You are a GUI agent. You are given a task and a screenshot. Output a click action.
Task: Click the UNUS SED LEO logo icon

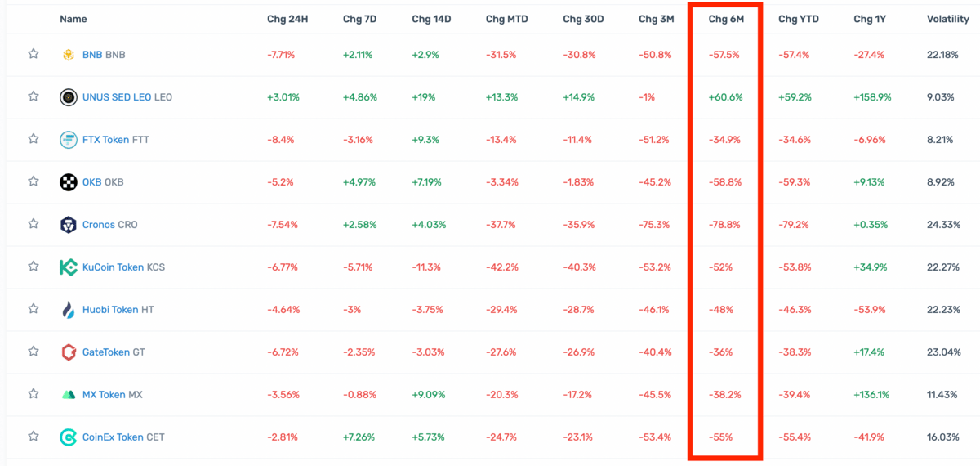[69, 97]
